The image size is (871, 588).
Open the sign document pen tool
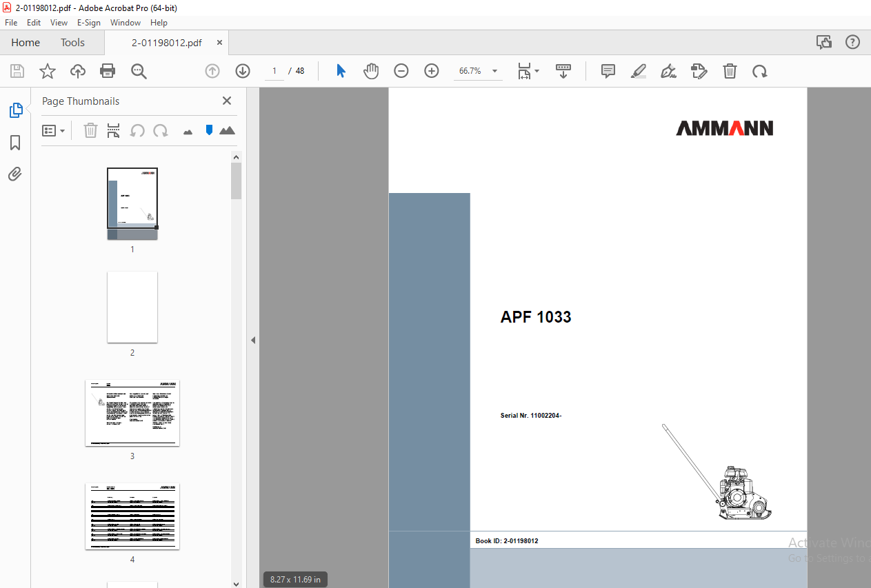[668, 71]
